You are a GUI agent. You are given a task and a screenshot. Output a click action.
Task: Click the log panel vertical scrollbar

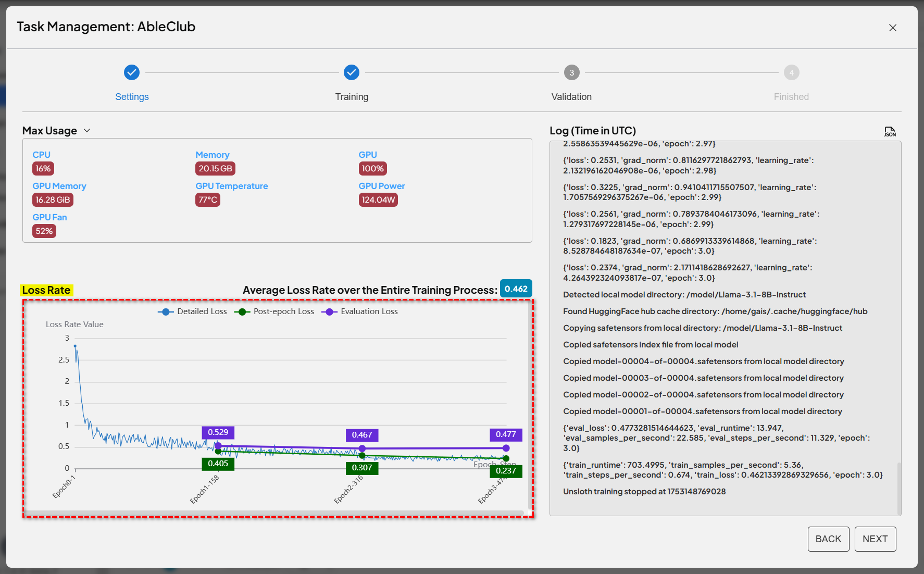tap(898, 487)
